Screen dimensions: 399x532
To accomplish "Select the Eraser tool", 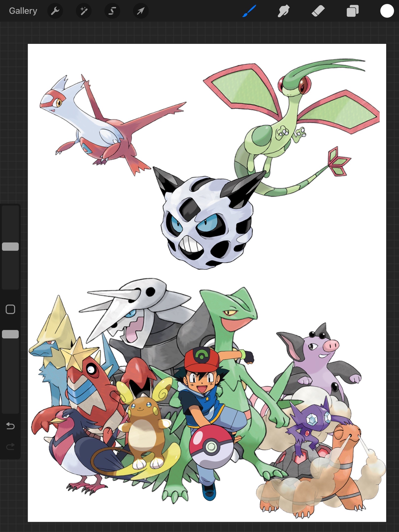I will coord(318,11).
